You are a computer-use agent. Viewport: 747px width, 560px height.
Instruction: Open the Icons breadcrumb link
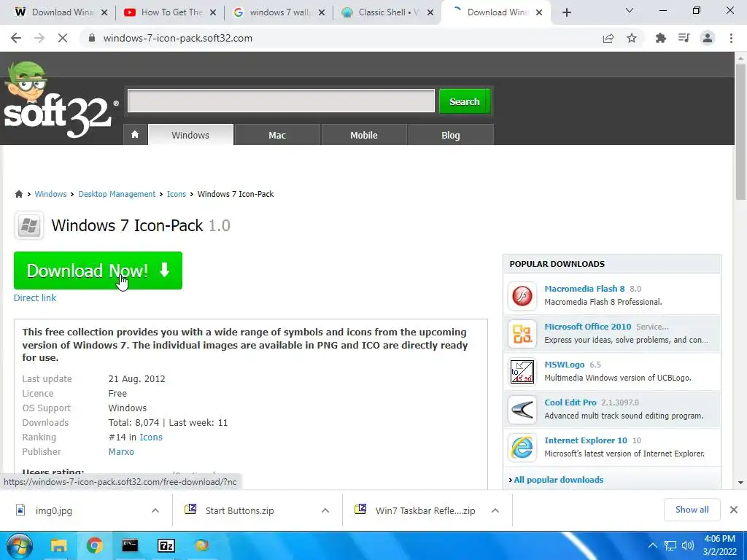click(x=177, y=194)
